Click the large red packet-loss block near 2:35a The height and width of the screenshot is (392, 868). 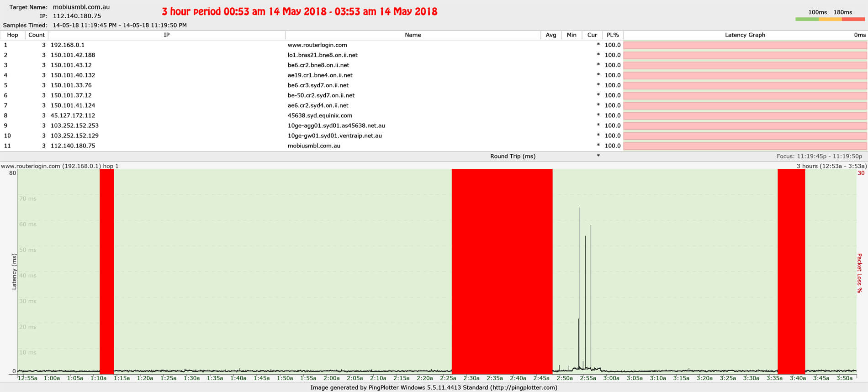coord(502,272)
